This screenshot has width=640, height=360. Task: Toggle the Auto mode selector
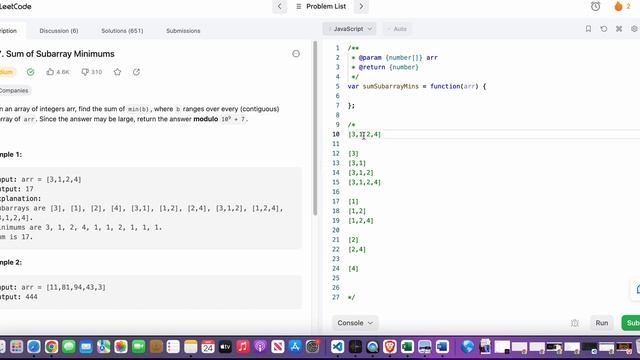(x=397, y=29)
